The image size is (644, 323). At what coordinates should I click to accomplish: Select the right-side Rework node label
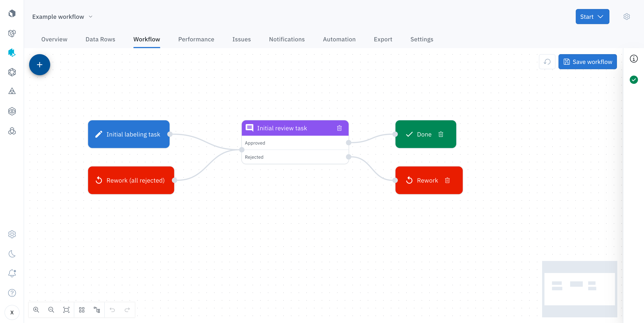(427, 180)
